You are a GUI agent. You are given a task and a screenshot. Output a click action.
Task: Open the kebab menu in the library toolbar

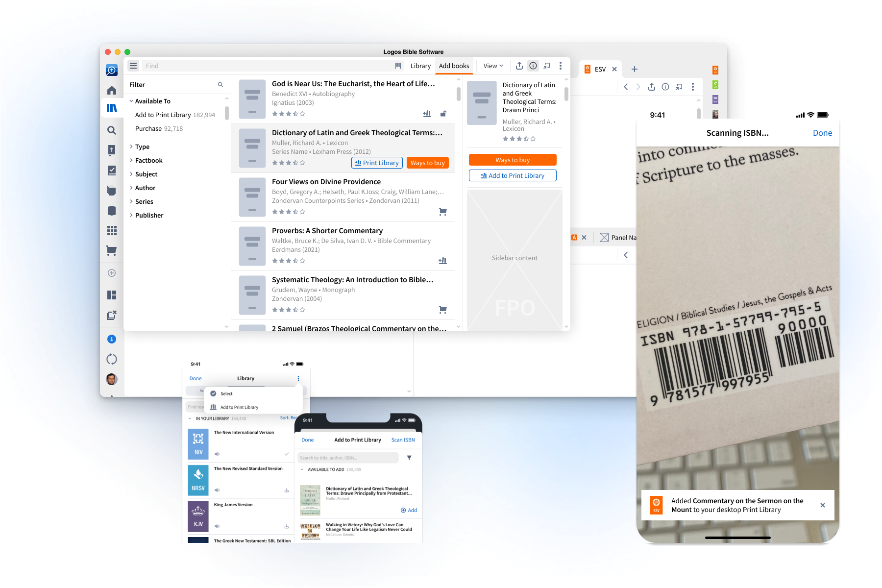pyautogui.click(x=561, y=66)
